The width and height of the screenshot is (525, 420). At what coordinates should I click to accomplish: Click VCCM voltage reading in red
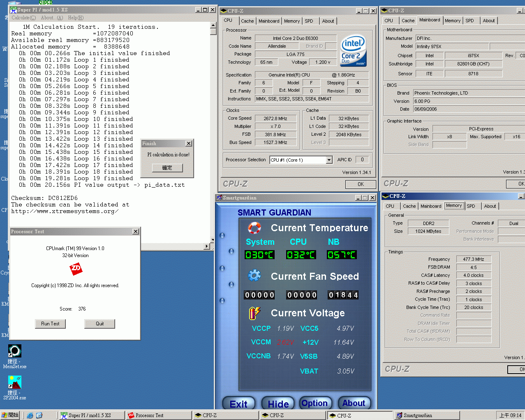point(285,342)
